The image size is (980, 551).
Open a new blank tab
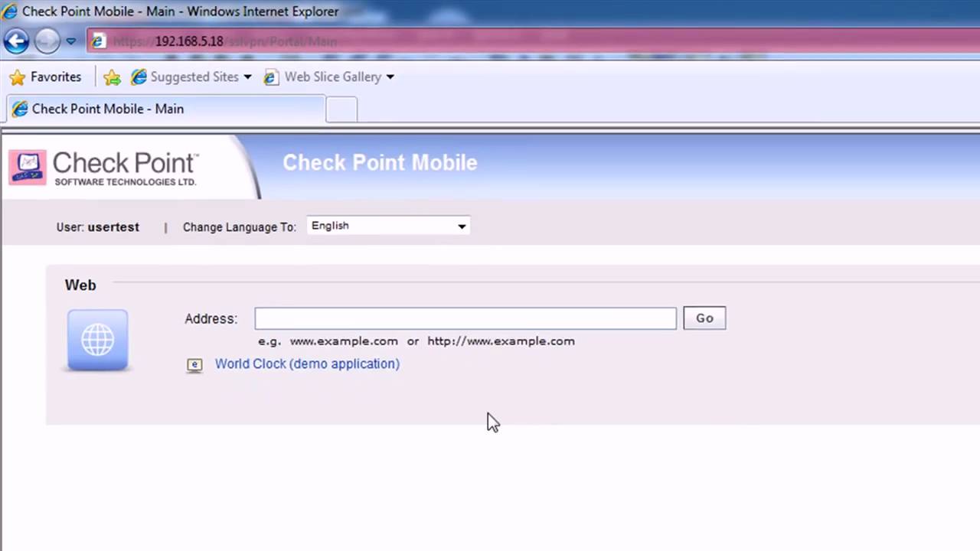pos(341,109)
